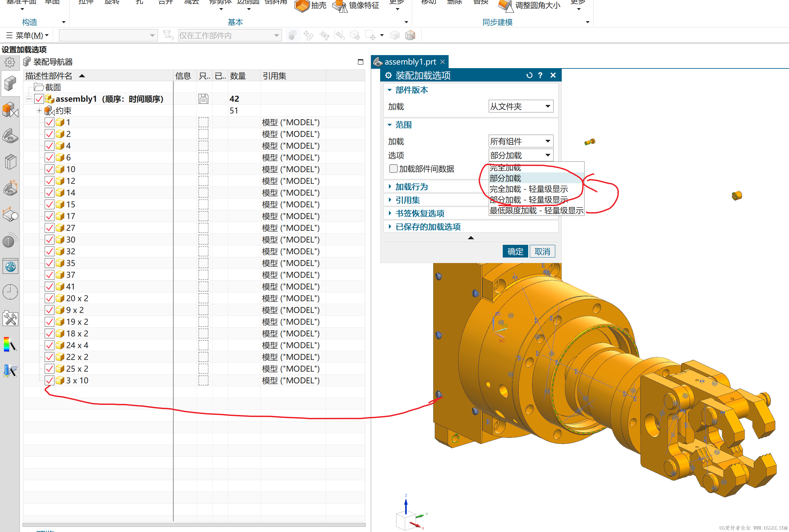
Task: Open help for Assembly Load Options dialog
Action: (x=540, y=75)
